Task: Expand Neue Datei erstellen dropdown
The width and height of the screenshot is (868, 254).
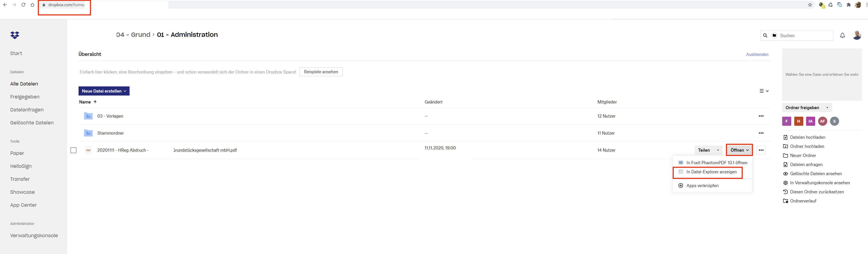Action: (x=104, y=91)
